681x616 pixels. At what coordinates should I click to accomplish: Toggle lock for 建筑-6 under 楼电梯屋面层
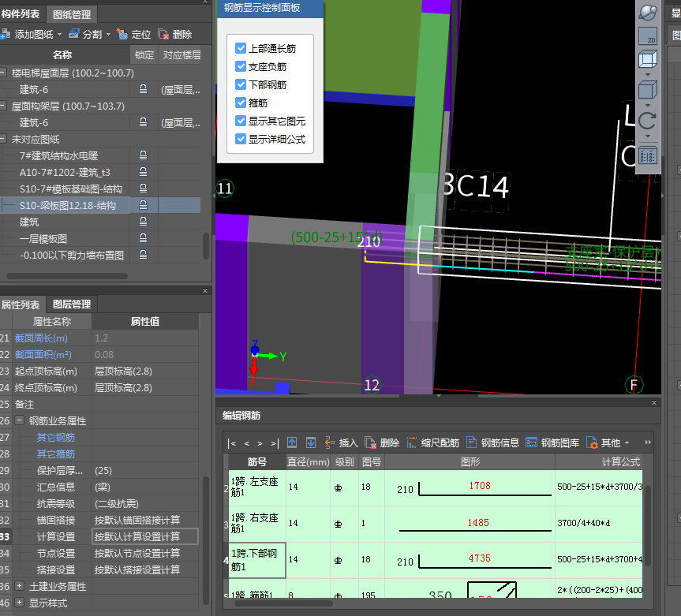click(x=143, y=89)
